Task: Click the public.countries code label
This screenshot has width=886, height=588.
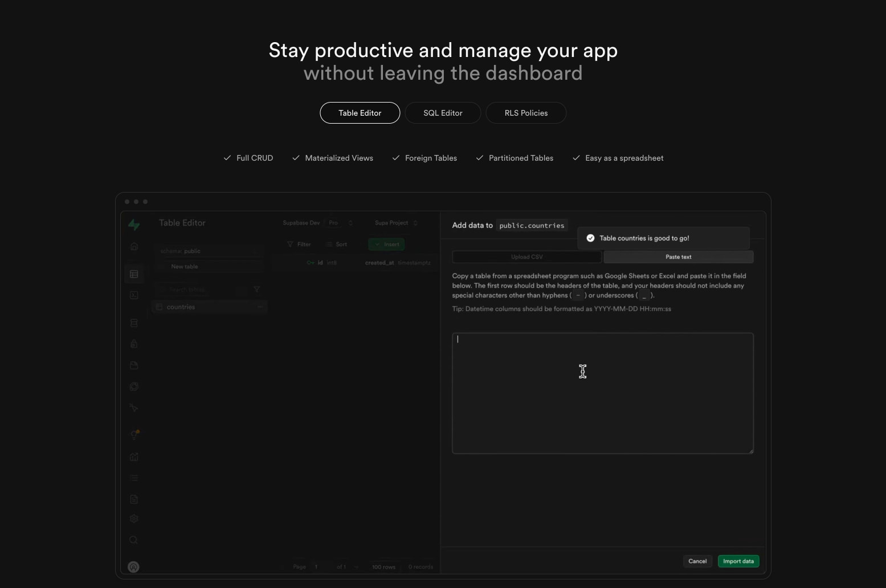Action: click(x=532, y=226)
